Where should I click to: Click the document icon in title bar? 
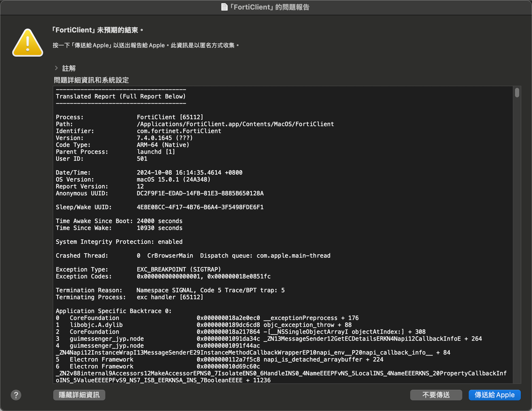(x=224, y=7)
